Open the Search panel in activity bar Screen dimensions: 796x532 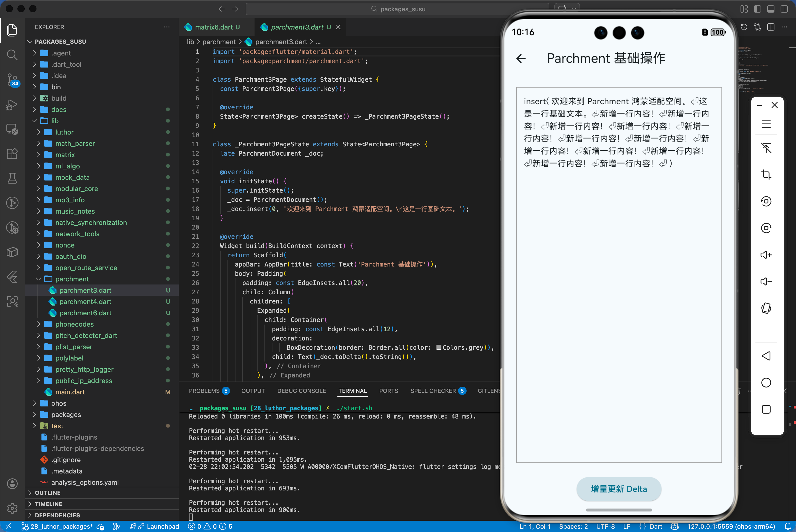click(12, 55)
